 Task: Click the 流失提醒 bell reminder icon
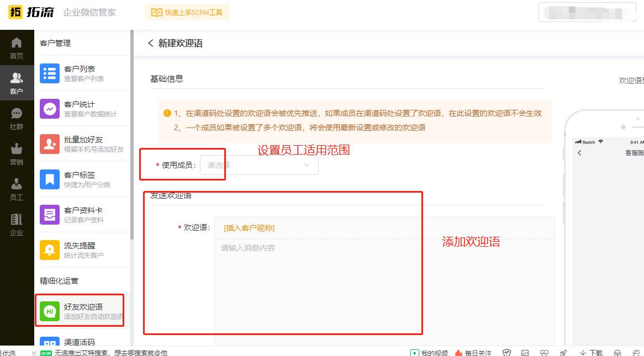(x=51, y=250)
